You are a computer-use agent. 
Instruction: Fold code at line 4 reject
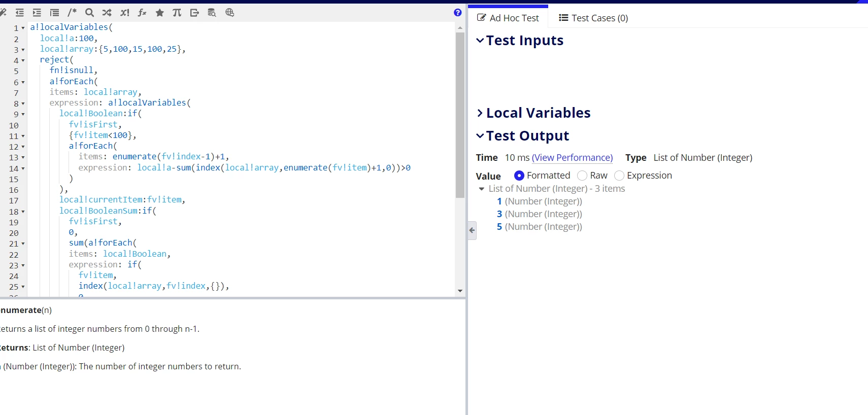[23, 61]
